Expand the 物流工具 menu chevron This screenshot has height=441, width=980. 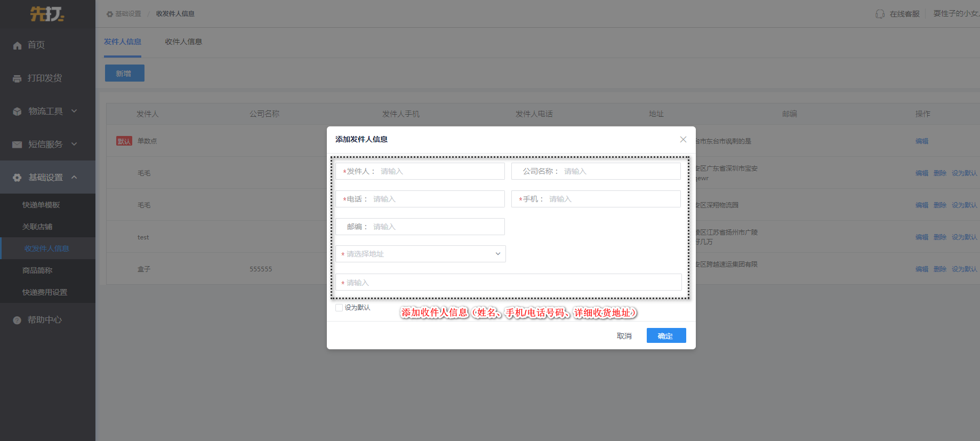pyautogui.click(x=74, y=111)
